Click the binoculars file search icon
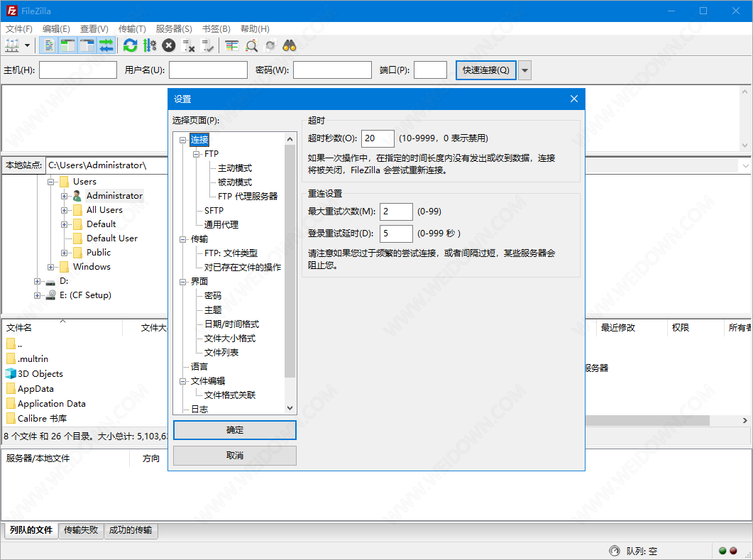Image resolution: width=753 pixels, height=560 pixels. point(290,45)
